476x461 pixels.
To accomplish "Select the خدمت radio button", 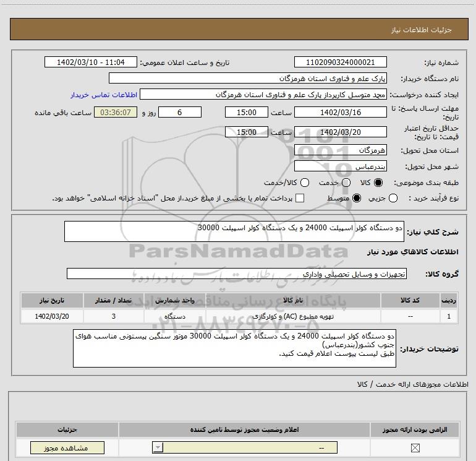I will tap(346, 183).
